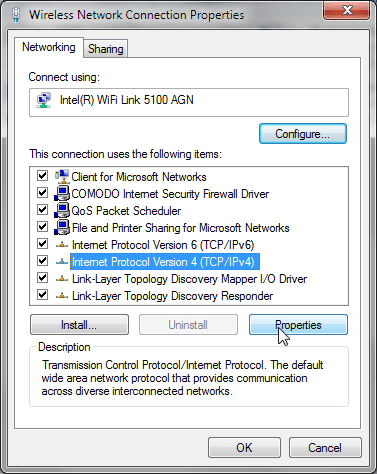Toggle Link-Layer Topology Discovery Responder checkbox
The image size is (377, 474).
pos(42,295)
